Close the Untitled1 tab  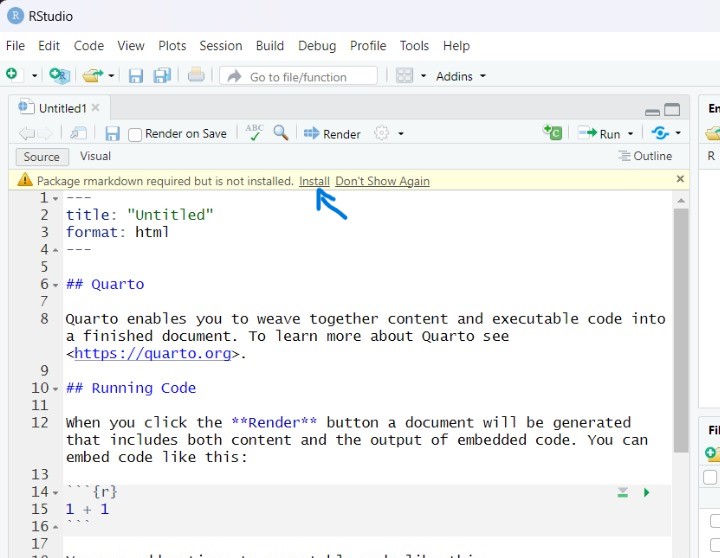[x=96, y=107]
